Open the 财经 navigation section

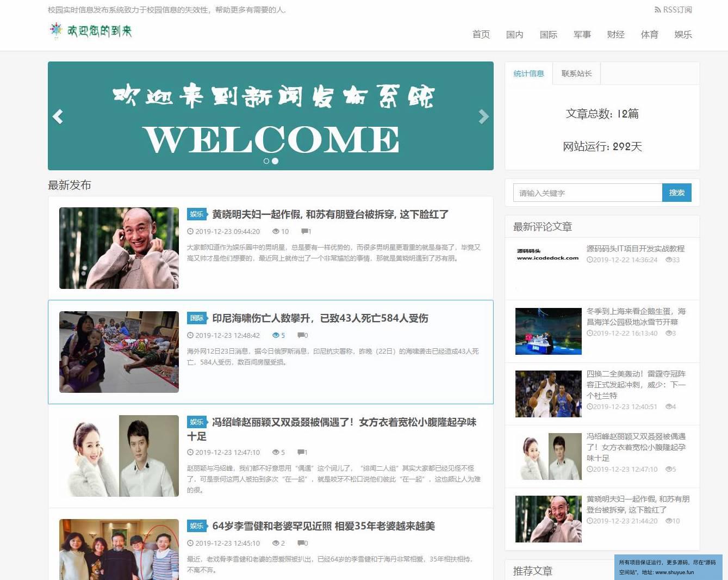coord(616,34)
